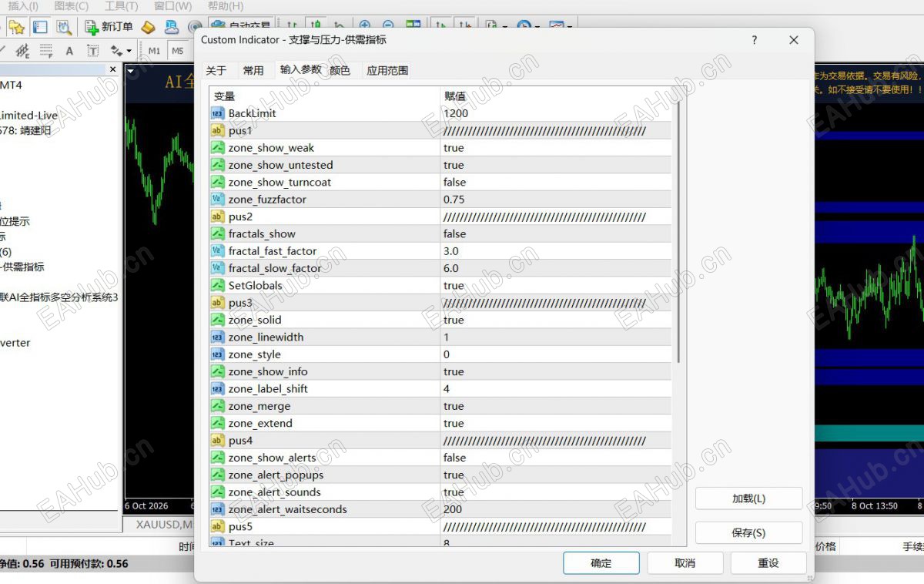Open the 工具(T) menu
924x584 pixels.
click(x=121, y=6)
